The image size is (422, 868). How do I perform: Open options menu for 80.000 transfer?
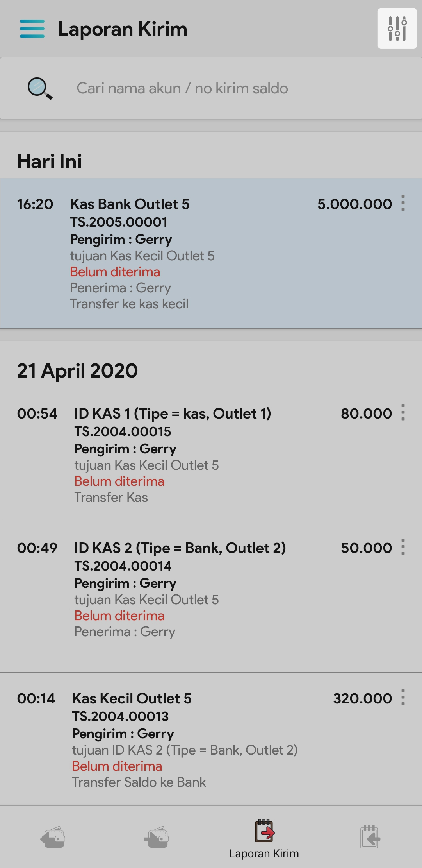click(x=403, y=413)
